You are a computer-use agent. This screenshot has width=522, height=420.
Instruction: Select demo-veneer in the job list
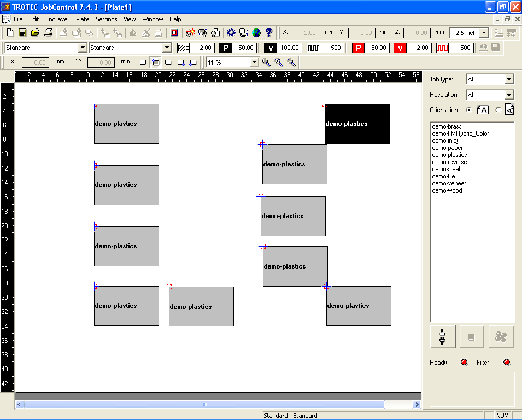[449, 183]
